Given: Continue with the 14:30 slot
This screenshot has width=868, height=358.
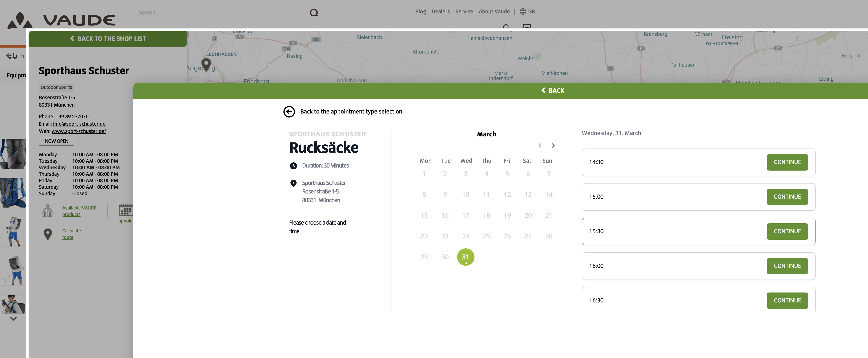Looking at the screenshot, I should coord(787,162).
